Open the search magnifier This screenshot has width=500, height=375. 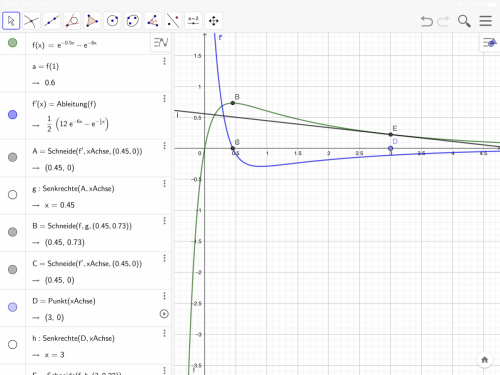(464, 21)
